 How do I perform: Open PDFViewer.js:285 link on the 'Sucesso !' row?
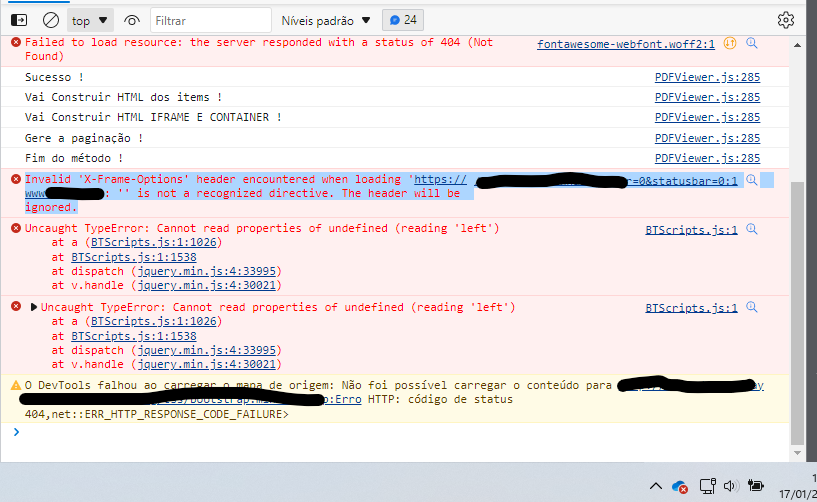click(707, 77)
